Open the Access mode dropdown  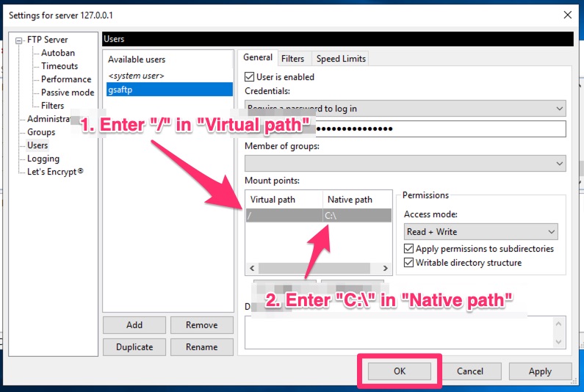click(480, 232)
